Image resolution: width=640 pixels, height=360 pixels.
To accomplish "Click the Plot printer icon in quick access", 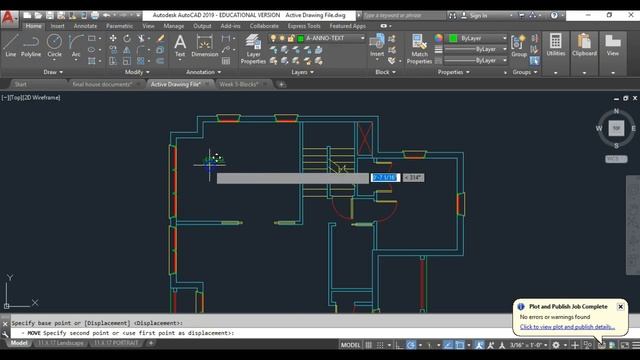I will pos(95,15).
